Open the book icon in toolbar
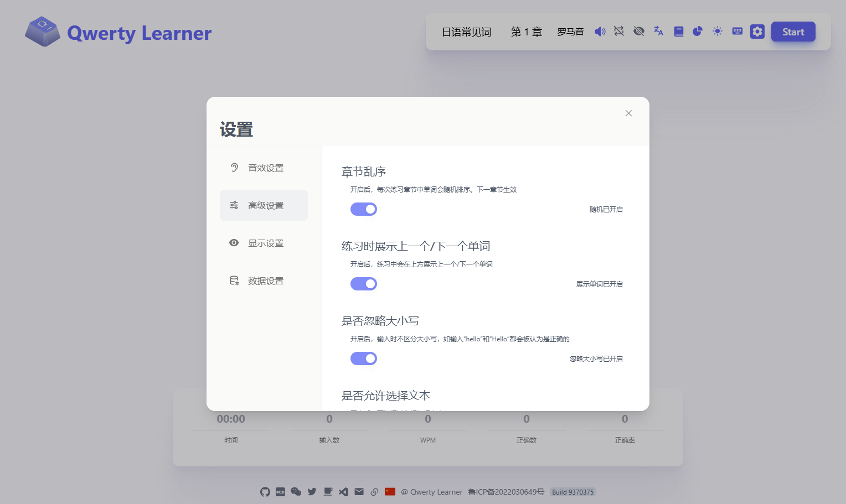 point(678,32)
